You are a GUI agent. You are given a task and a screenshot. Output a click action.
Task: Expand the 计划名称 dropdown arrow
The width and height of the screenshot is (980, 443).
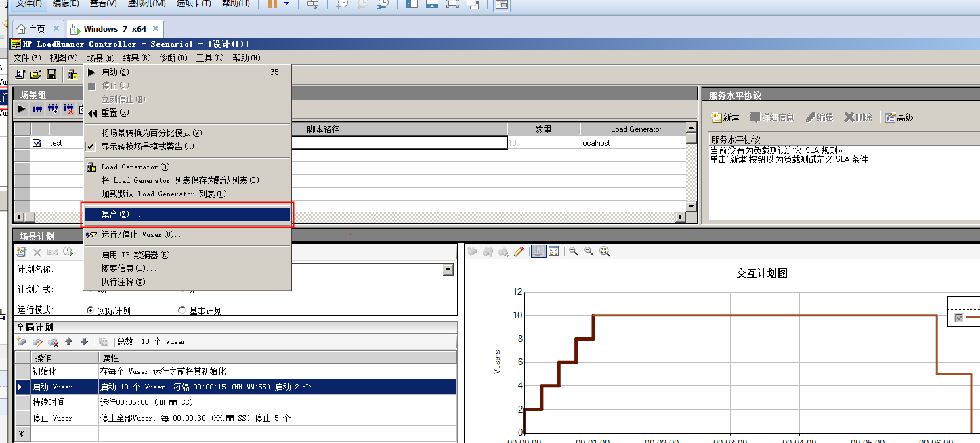click(448, 270)
